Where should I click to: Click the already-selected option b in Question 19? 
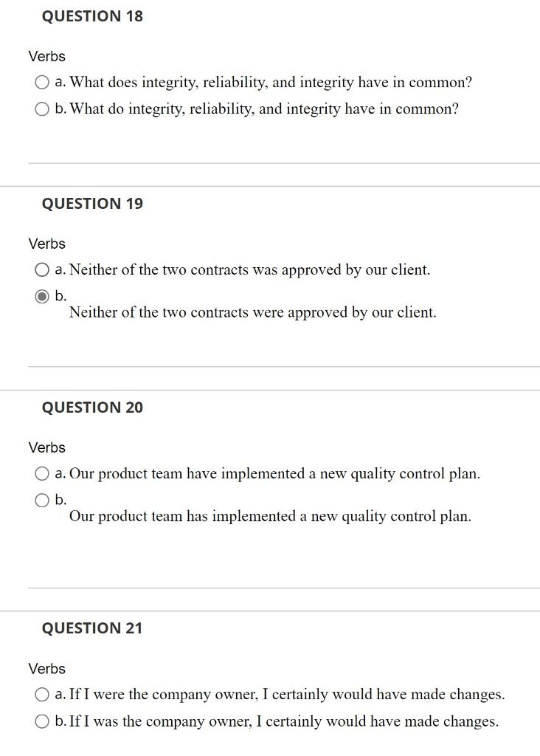click(42, 295)
